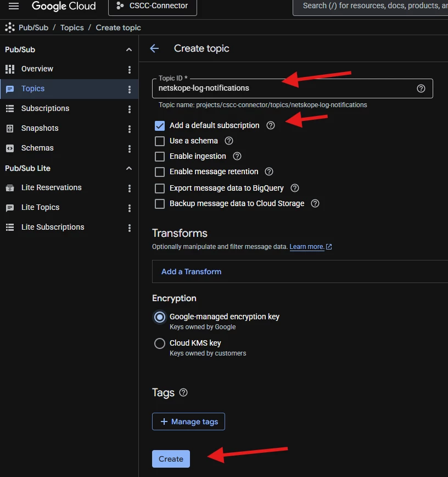This screenshot has width=448, height=477.
Task: Open more options for Schemas
Action: click(130, 149)
